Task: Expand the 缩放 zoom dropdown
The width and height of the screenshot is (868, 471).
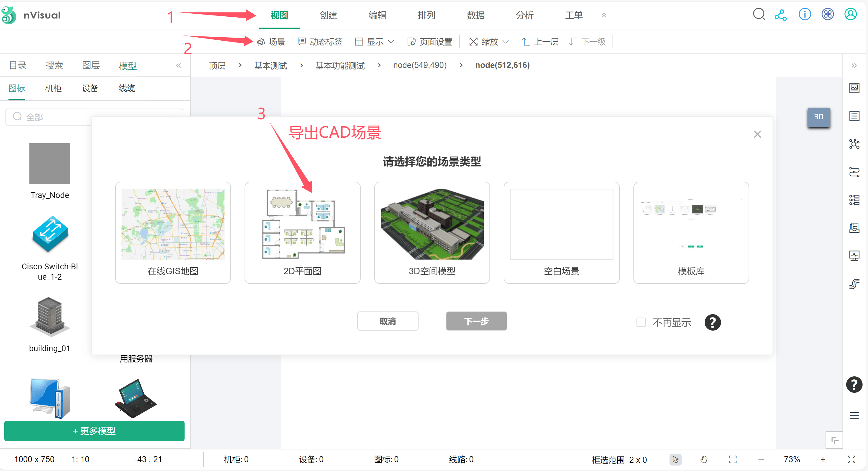Action: (x=488, y=42)
